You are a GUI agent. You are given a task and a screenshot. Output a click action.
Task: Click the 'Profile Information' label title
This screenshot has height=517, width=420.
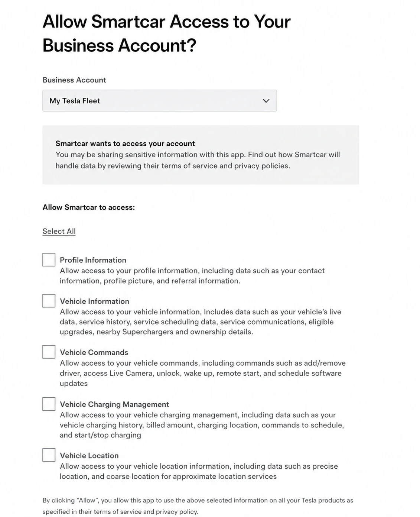(93, 260)
